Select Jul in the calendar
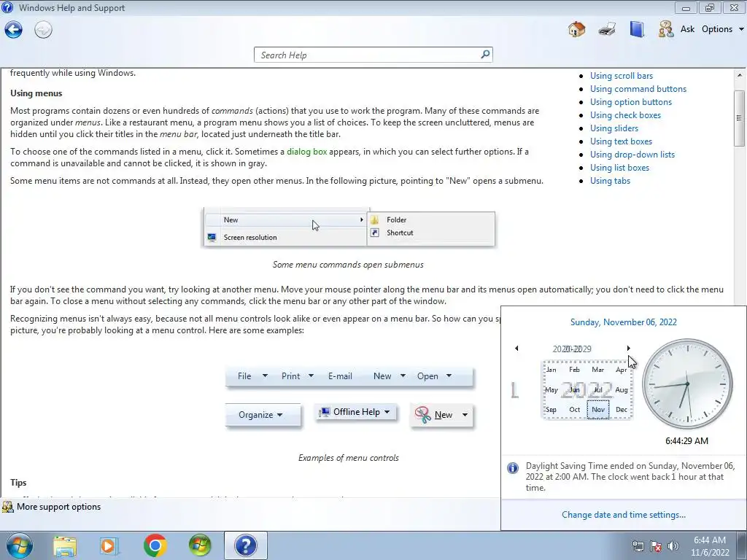 tap(598, 389)
